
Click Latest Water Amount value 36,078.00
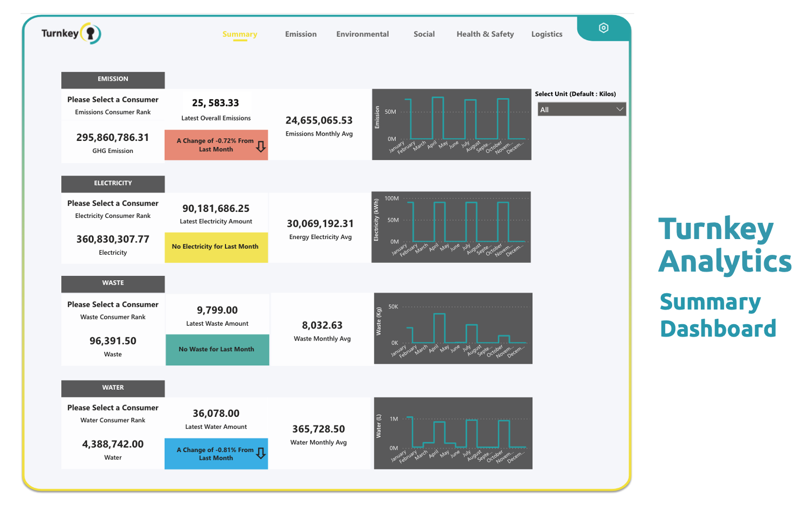coord(216,414)
